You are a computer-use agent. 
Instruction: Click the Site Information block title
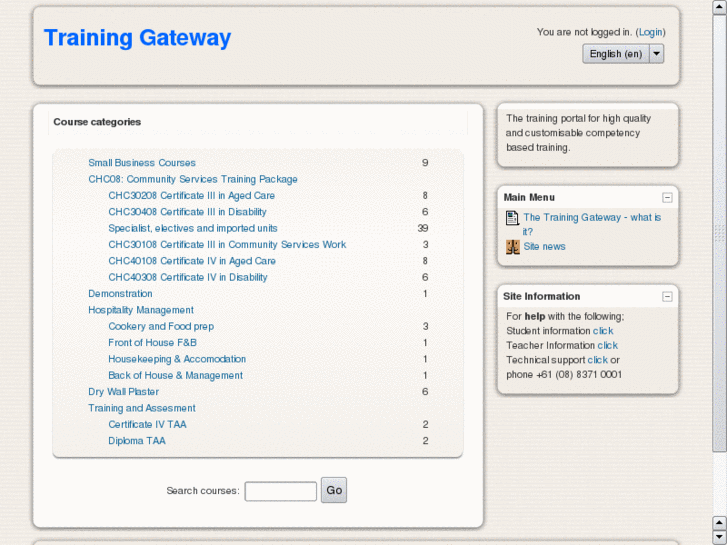(x=542, y=296)
